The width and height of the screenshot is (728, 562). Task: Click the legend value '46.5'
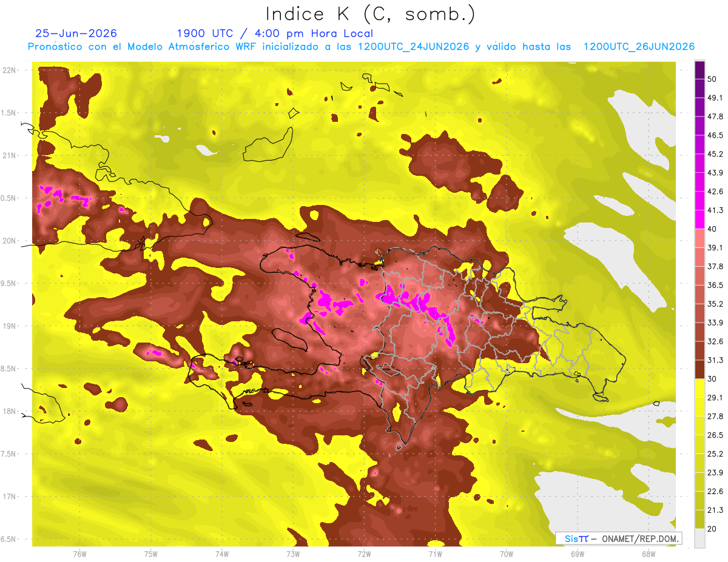715,135
